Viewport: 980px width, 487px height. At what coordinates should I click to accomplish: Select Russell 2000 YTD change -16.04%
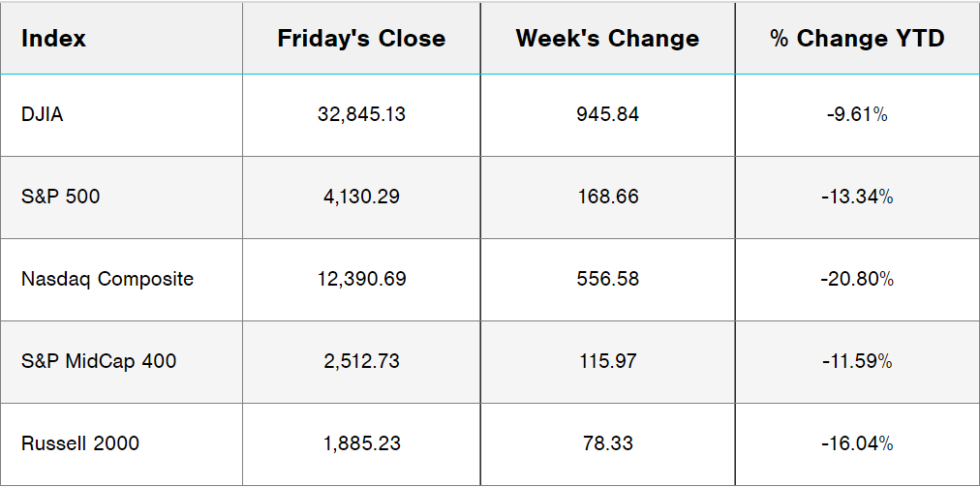(x=857, y=443)
